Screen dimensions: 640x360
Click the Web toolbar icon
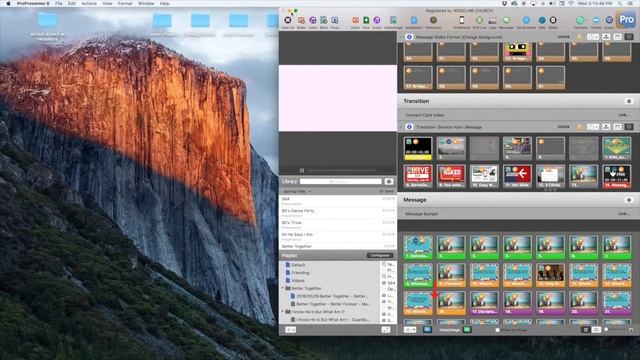542,20
